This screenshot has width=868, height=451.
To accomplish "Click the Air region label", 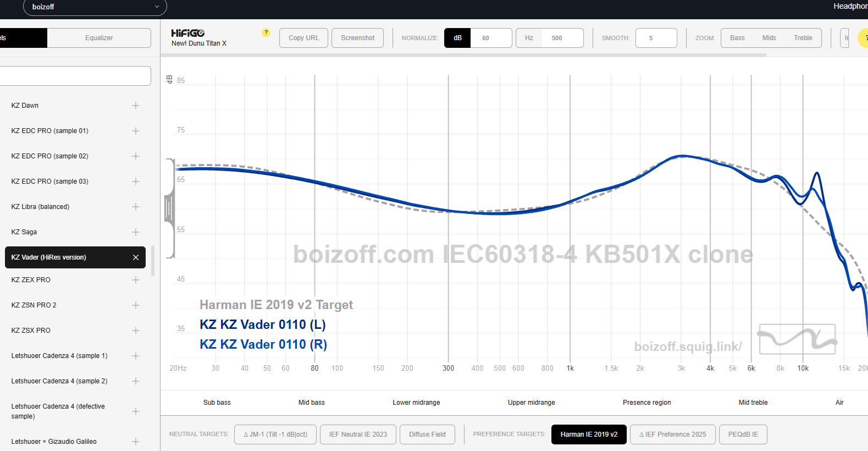I will (x=839, y=403).
